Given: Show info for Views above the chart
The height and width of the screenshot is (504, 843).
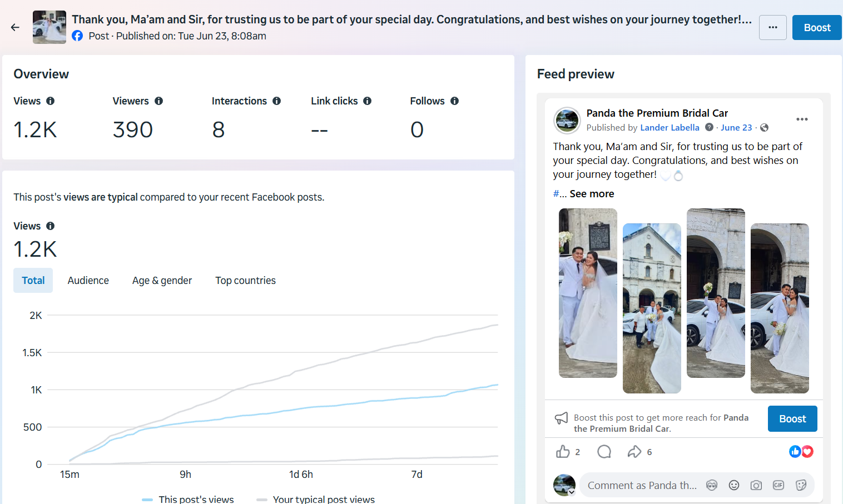Looking at the screenshot, I should pos(51,226).
